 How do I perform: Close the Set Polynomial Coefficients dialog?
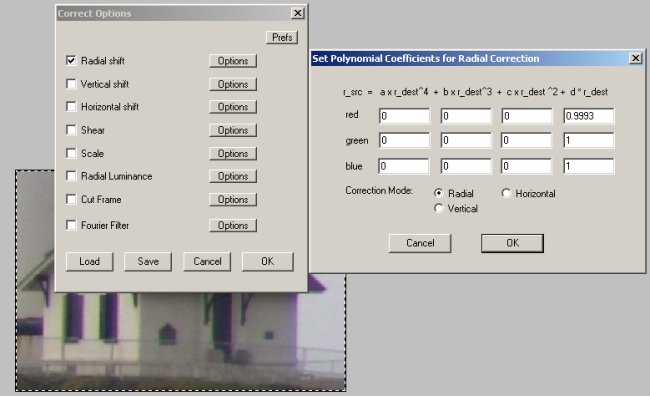[635, 58]
